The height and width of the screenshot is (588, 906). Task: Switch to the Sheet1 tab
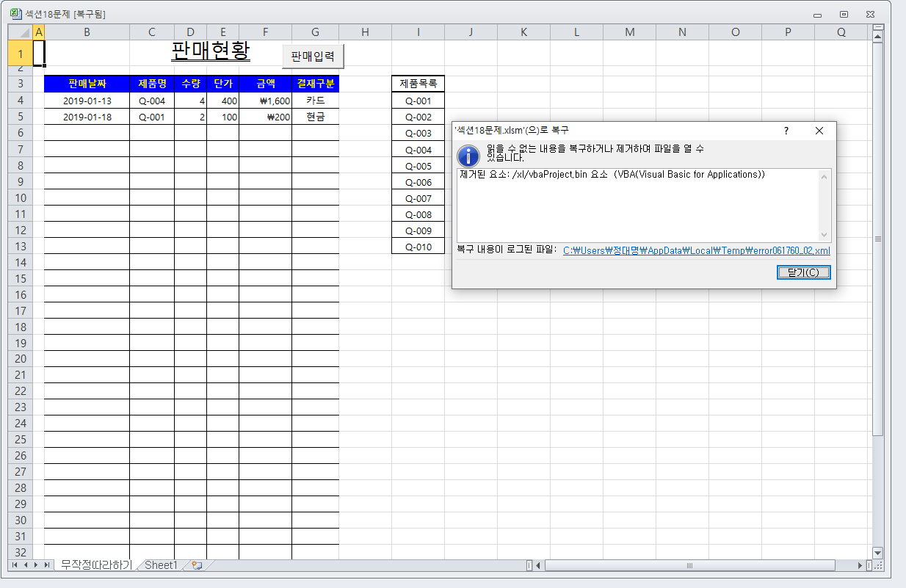161,565
